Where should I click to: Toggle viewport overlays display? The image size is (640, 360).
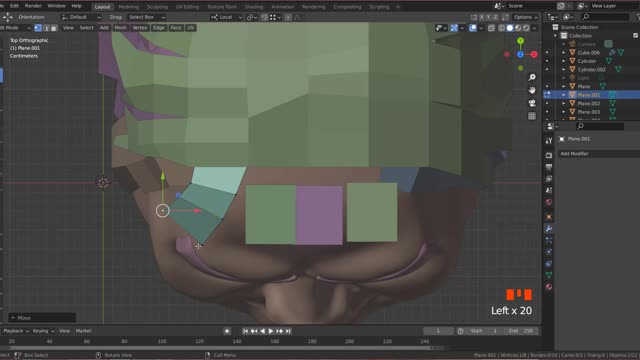tap(473, 28)
